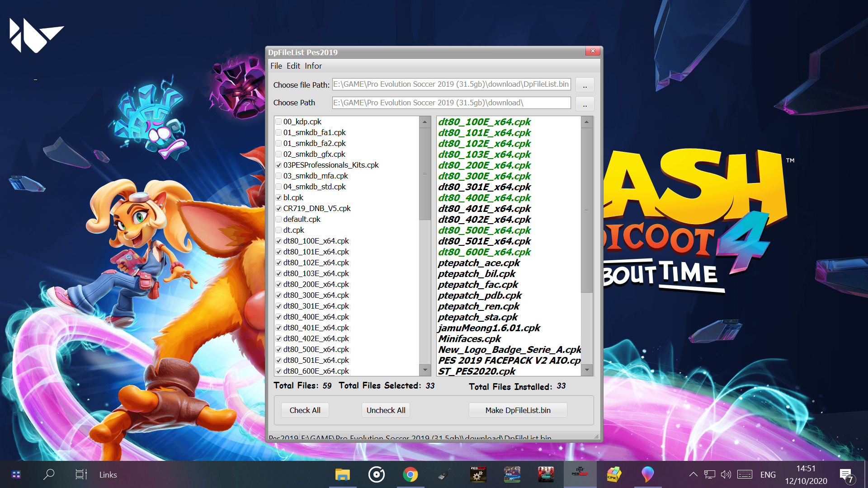Click the CPK cube taskbar icon
This screenshot has height=488, width=868.
(x=613, y=474)
